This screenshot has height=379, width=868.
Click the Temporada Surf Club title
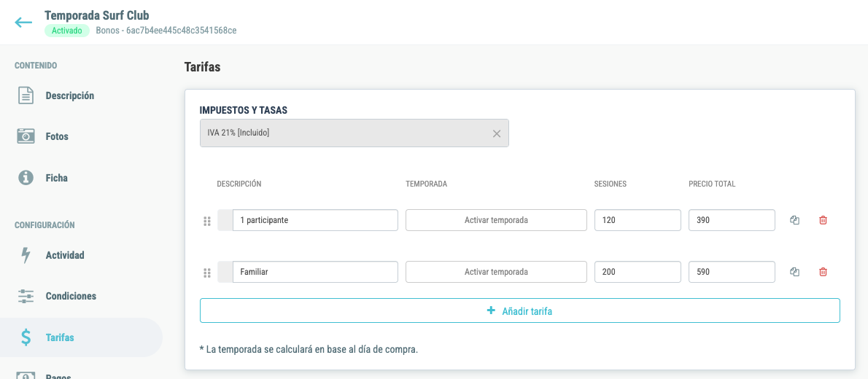[97, 15]
